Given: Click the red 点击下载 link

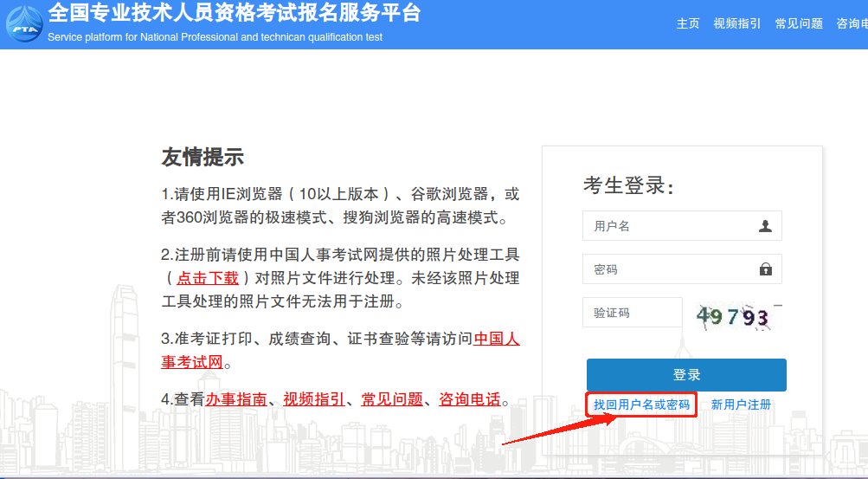Looking at the screenshot, I should point(208,278).
